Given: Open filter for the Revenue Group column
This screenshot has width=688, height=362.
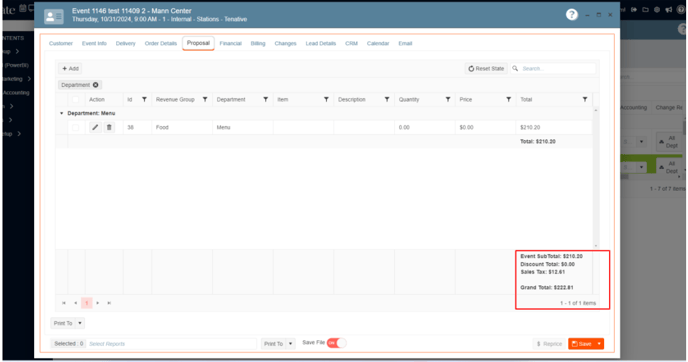Looking at the screenshot, I should click(205, 100).
